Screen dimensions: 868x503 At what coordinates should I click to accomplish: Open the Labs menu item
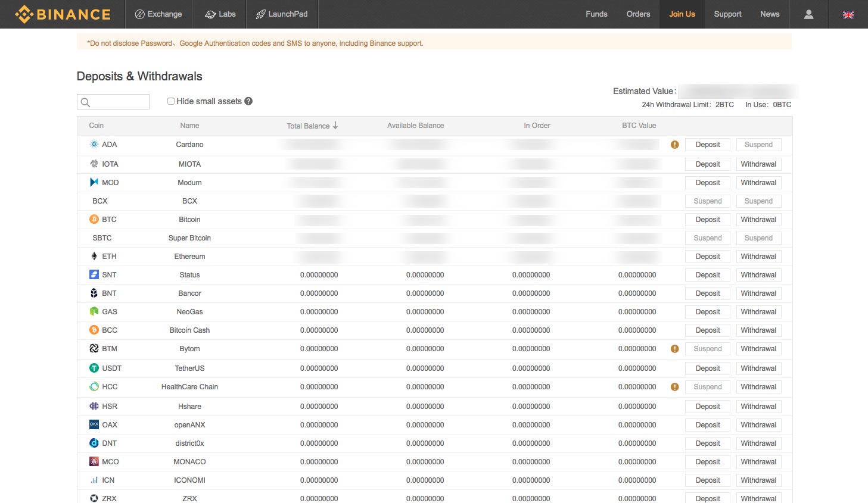click(x=220, y=14)
